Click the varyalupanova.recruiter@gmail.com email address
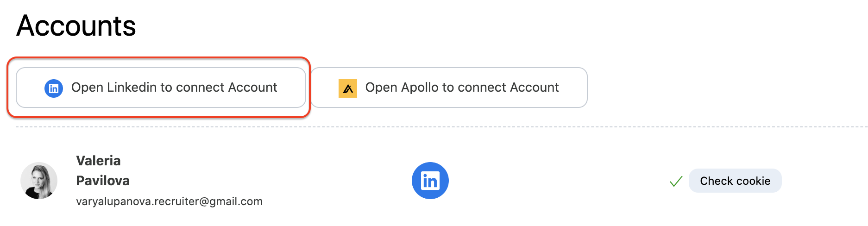This screenshot has height=226, width=868. coord(169,201)
